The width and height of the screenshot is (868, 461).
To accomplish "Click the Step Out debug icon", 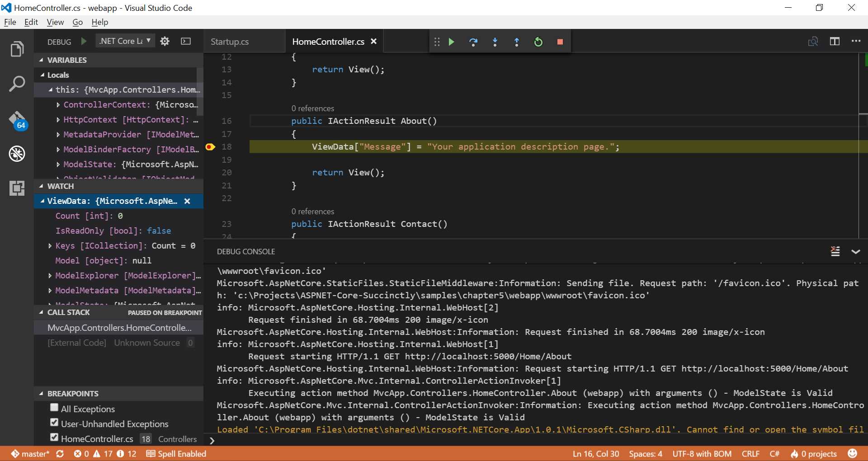I will pos(517,42).
